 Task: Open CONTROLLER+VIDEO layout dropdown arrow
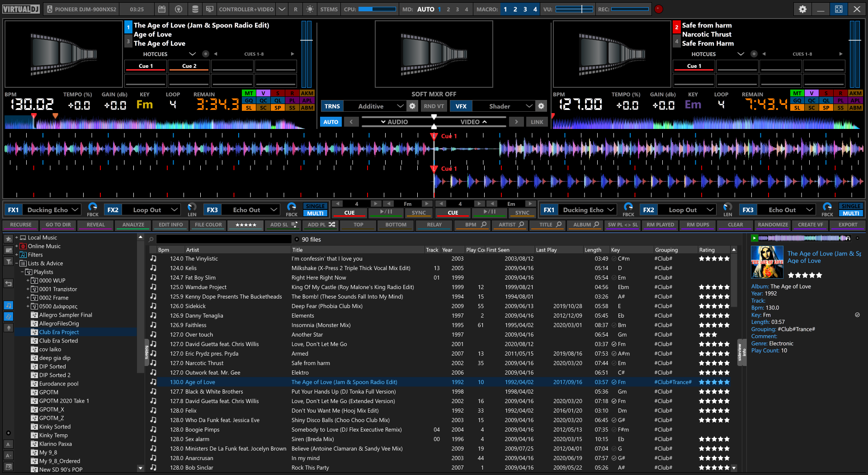[282, 9]
